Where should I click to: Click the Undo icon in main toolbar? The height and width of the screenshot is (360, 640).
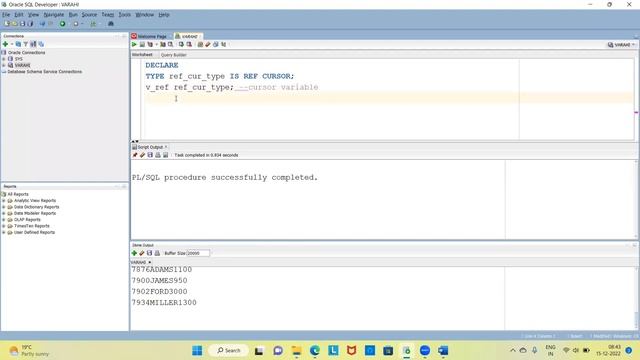tap(42, 24)
